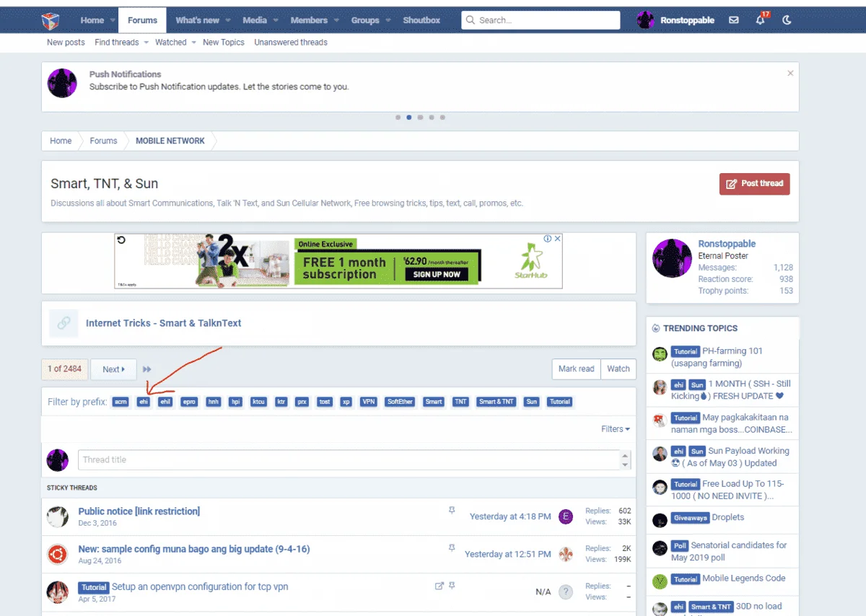Open Public notice [link restriction] thread

click(x=139, y=511)
